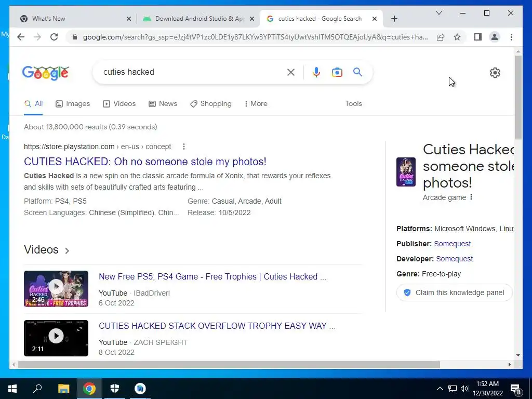Clear the search query with X
Screen dimensions: 532x399
tap(291, 72)
